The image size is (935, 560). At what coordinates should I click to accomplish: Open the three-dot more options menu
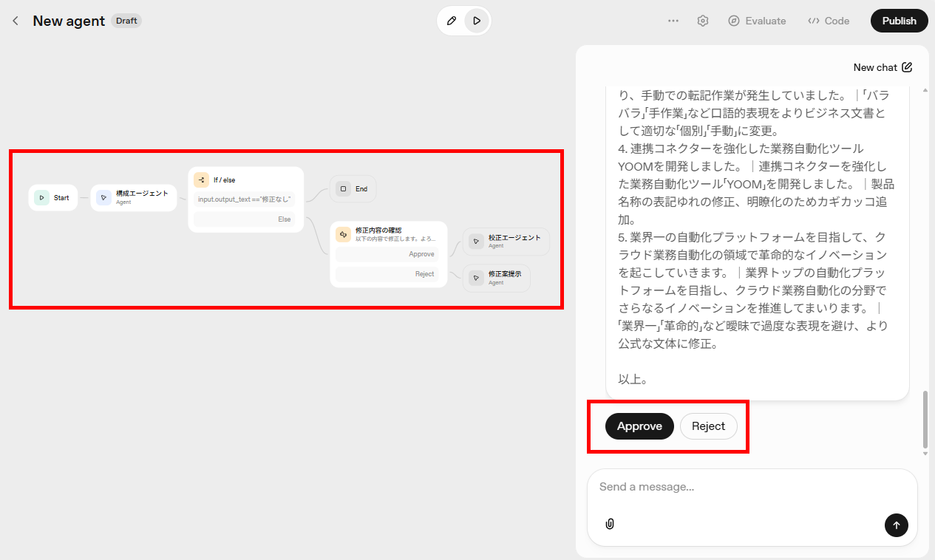[x=673, y=21]
